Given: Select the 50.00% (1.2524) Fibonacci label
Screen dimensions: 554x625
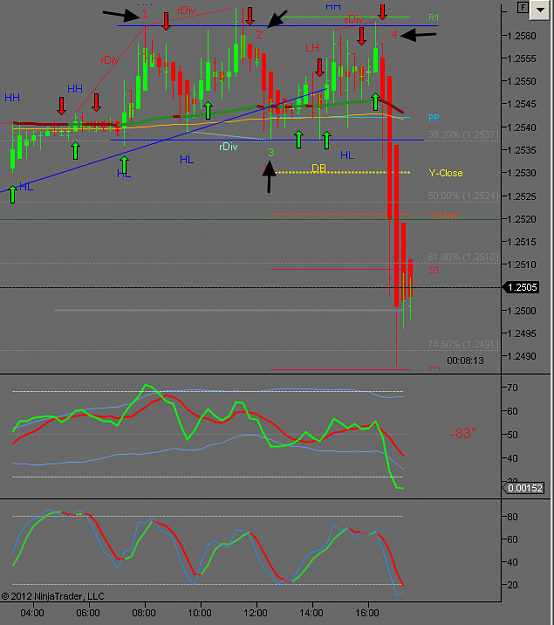Looking at the screenshot, I should pyautogui.click(x=463, y=196).
